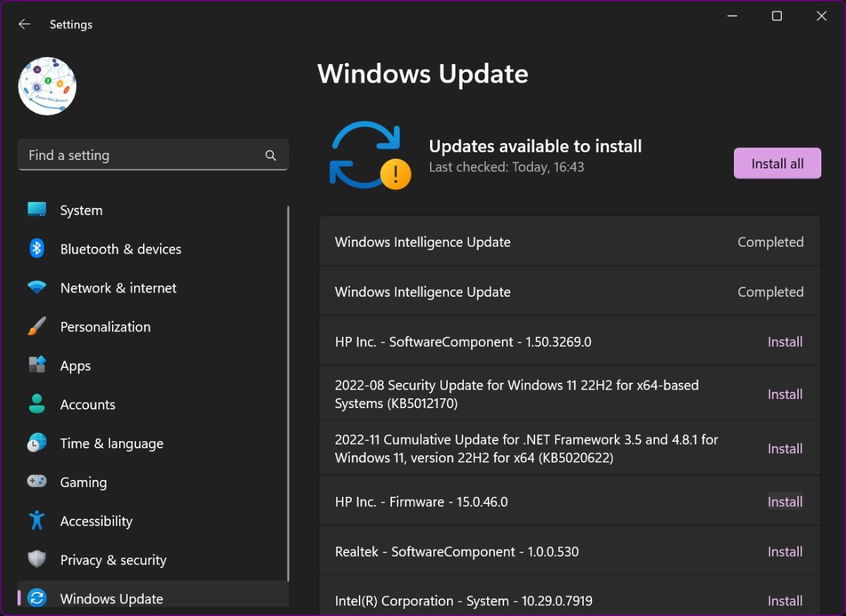846x616 pixels.
Task: Click the Personalization brush icon
Action: [37, 326]
